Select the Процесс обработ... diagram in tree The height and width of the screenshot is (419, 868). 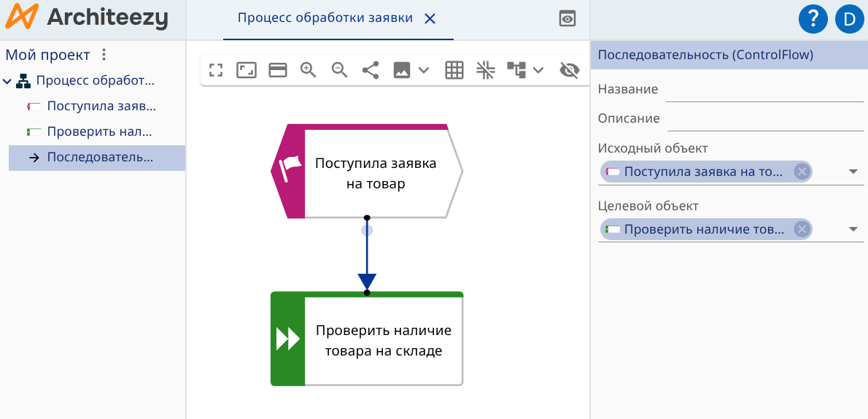click(96, 81)
